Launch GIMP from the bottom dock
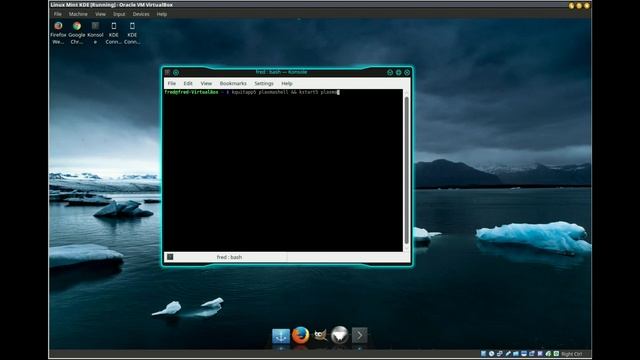640x360 pixels. (x=320, y=336)
